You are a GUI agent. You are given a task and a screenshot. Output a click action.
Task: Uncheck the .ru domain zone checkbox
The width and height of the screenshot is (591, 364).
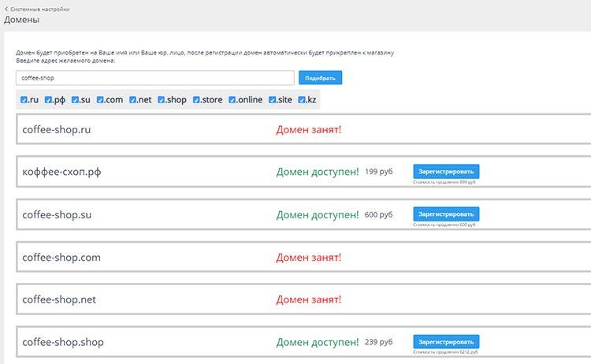coord(24,100)
